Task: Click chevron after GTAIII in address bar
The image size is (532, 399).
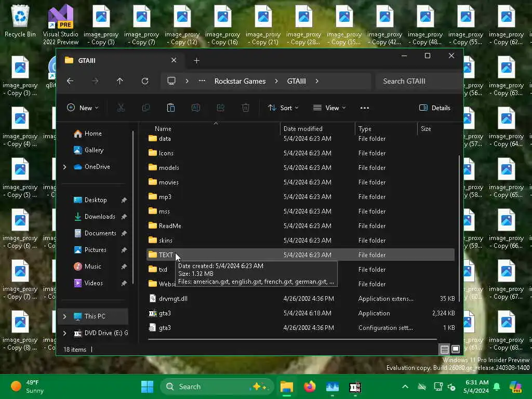Action: (317, 81)
